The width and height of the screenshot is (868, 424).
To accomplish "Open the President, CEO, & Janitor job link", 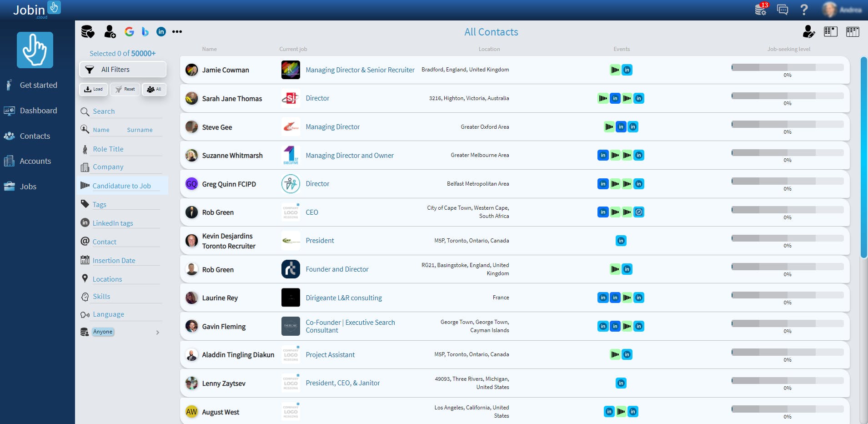I will pos(343,383).
